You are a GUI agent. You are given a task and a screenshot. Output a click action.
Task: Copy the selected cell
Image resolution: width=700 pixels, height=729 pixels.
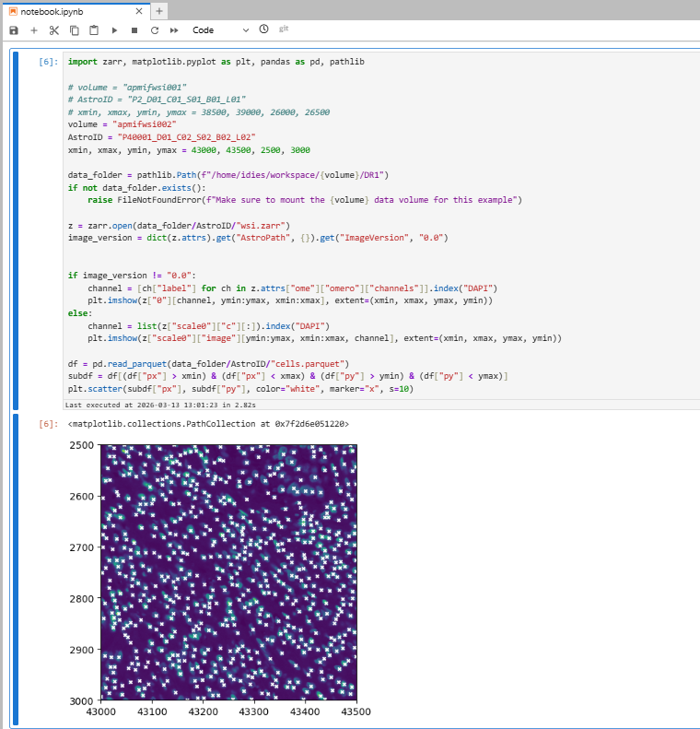pos(74,30)
